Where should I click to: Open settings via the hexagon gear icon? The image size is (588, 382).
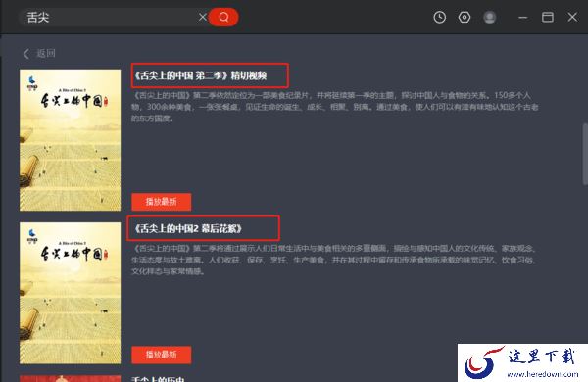[x=465, y=17]
